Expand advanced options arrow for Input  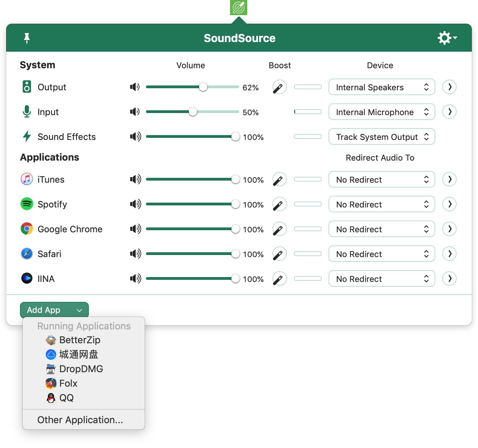[x=449, y=112]
